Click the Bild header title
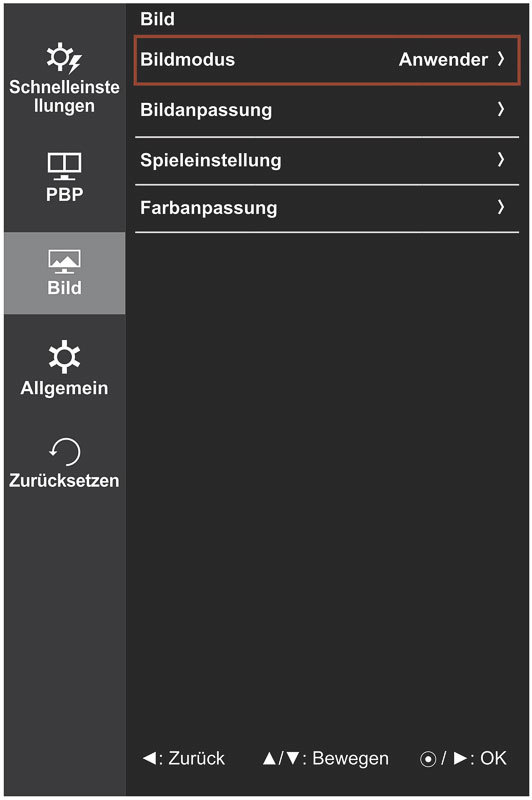Viewport: 532px width, 800px height. click(x=157, y=19)
